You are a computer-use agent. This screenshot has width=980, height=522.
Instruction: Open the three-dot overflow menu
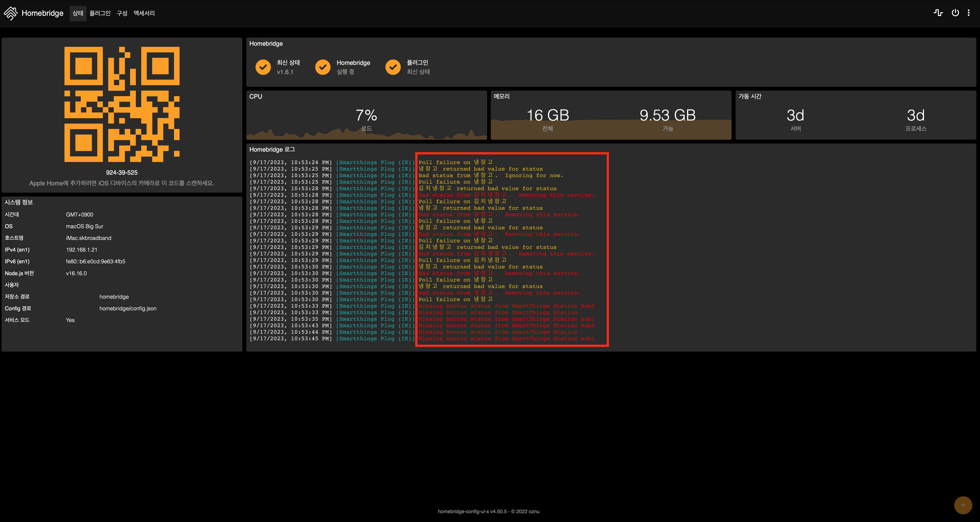tap(969, 13)
